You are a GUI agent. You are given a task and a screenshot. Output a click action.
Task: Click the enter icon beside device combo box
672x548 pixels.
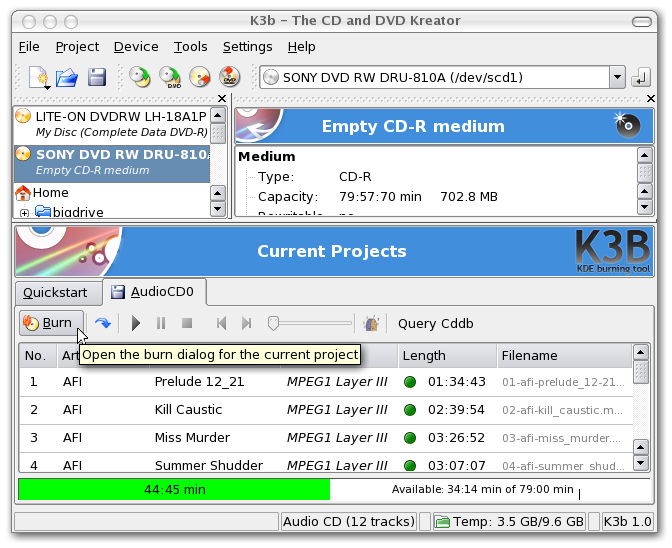click(x=641, y=78)
